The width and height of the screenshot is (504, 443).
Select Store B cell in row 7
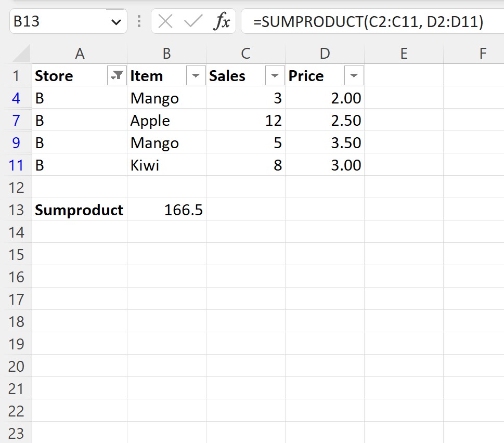[80, 121]
